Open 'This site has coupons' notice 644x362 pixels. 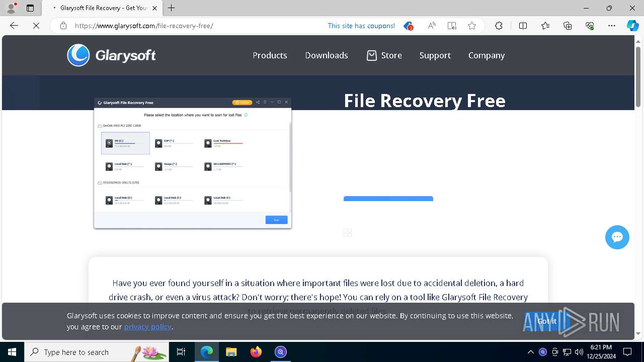pos(361,26)
